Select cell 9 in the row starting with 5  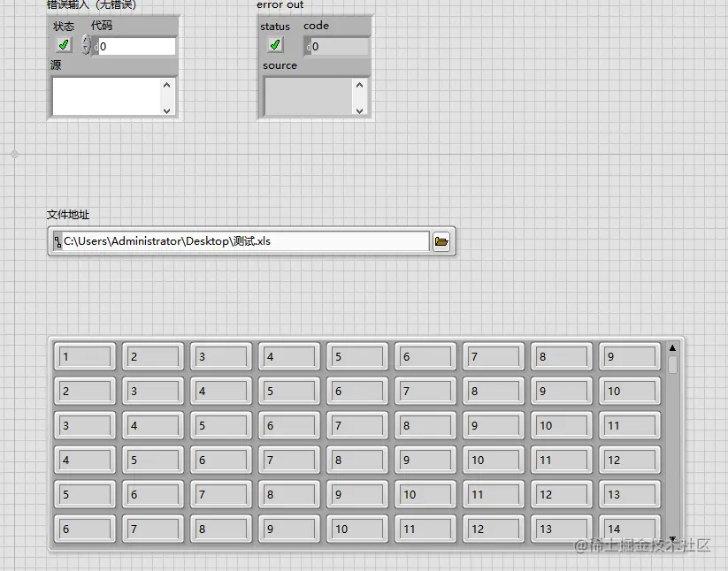[x=357, y=494]
